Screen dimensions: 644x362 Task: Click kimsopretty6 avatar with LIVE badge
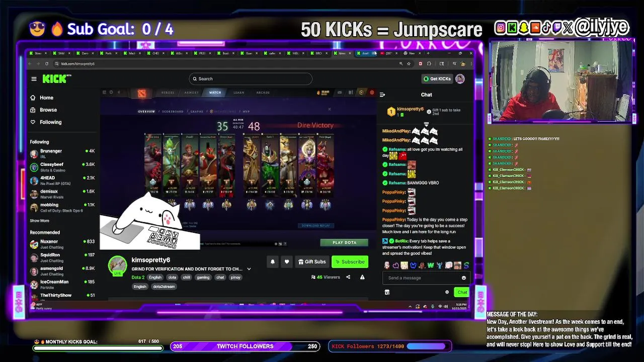tap(118, 266)
